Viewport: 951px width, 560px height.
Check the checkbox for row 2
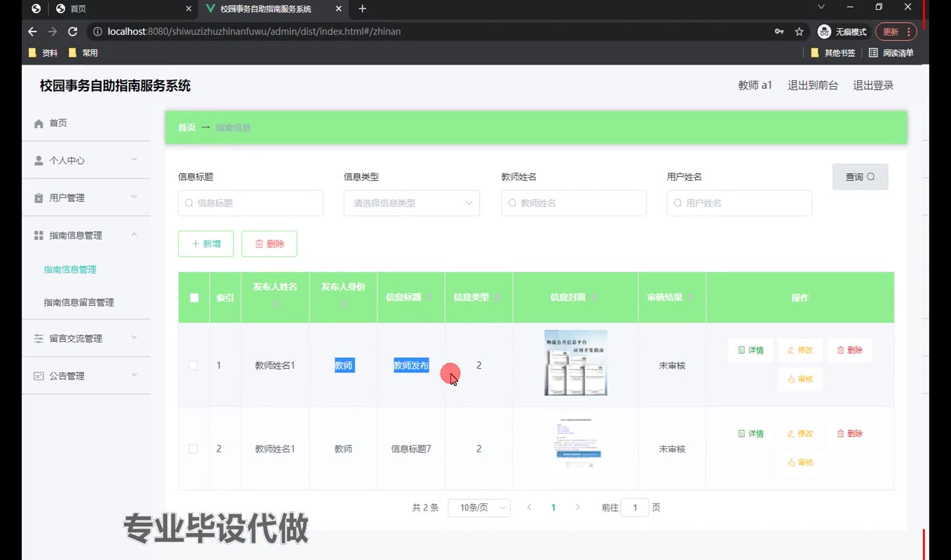tap(193, 449)
